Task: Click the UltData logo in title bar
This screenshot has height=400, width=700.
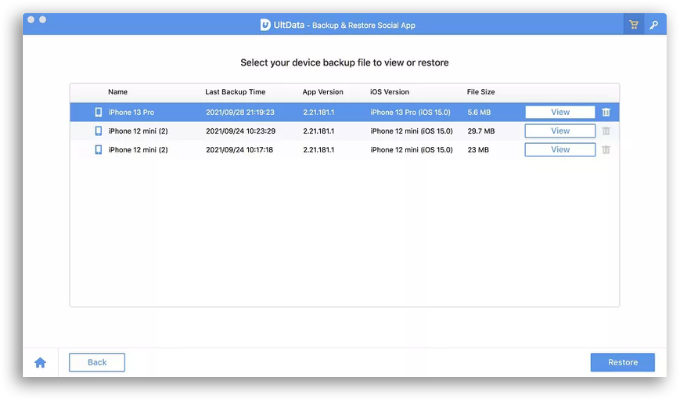Action: 265,25
